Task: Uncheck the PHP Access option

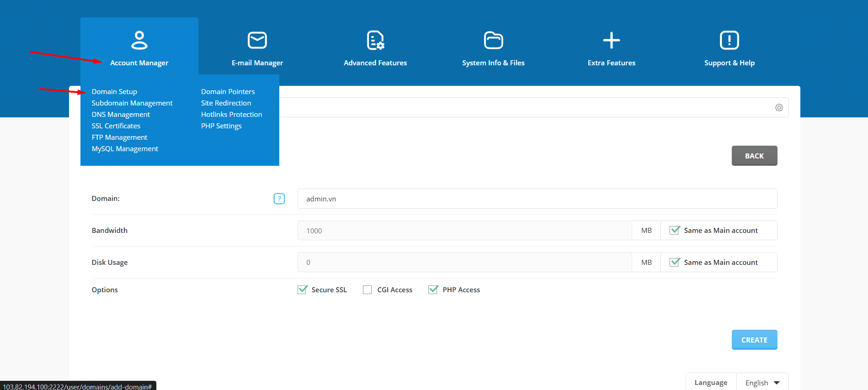Action: tap(433, 290)
